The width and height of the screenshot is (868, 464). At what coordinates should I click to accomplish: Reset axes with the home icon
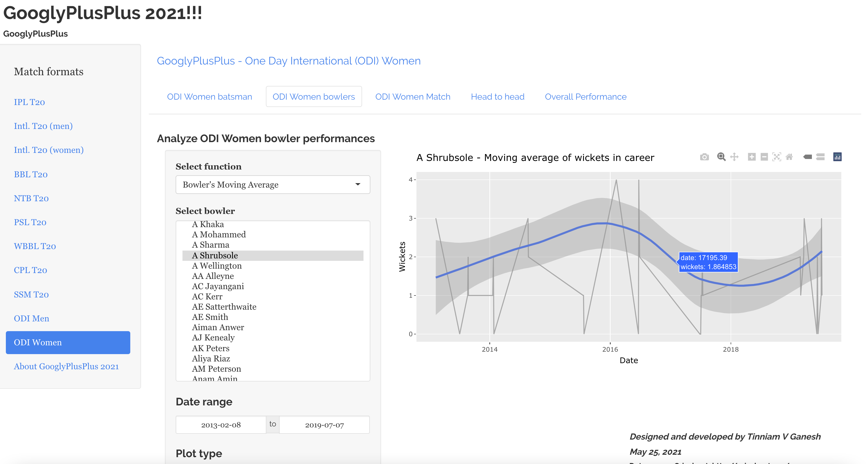[x=789, y=157]
